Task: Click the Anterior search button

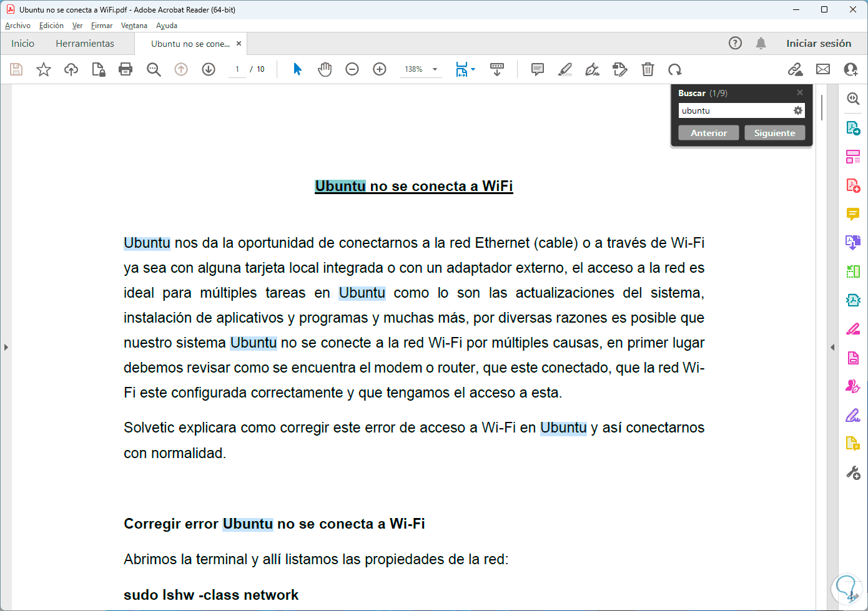Action: tap(709, 133)
